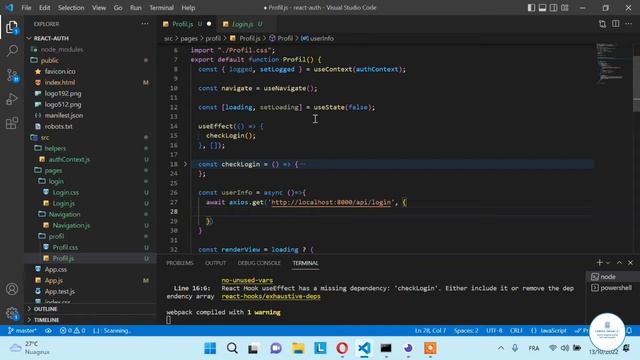Open Windows Start menu
The image size is (640, 360).
point(210,348)
